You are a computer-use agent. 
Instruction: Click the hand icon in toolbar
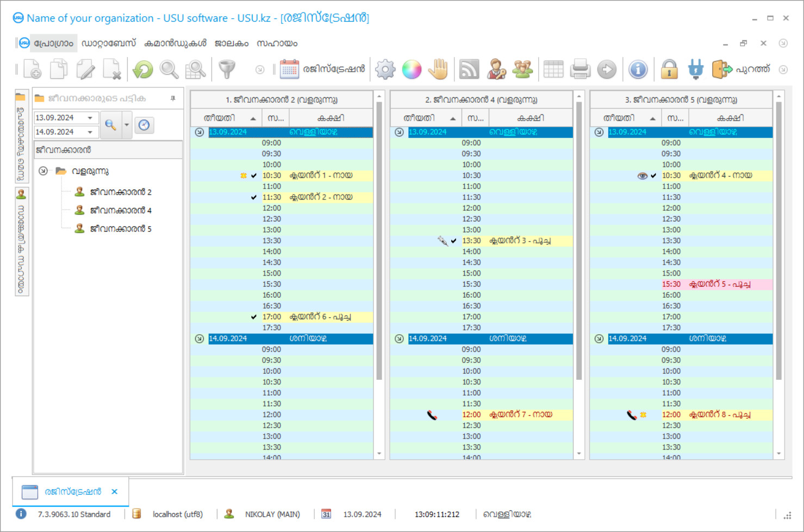(x=438, y=70)
